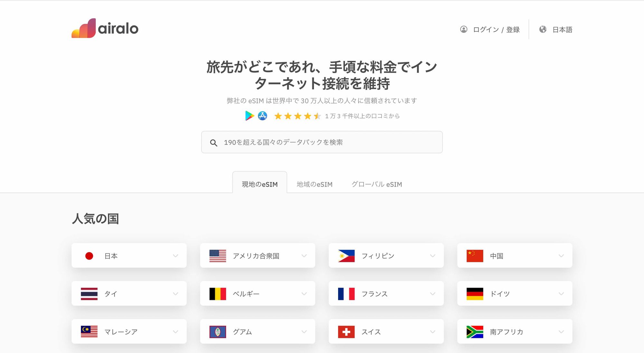The height and width of the screenshot is (353, 644).
Task: Click the Belgium flag icon
Action: (218, 294)
